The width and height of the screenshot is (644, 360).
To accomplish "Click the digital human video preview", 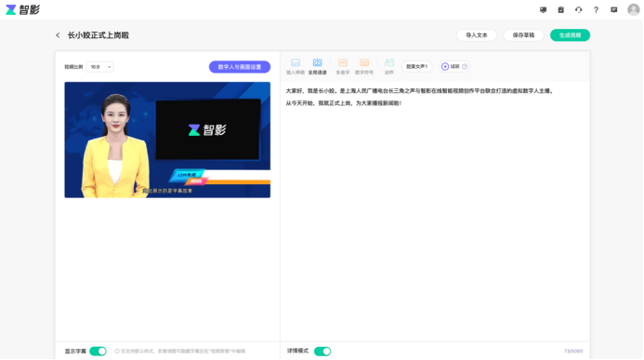I will pos(167,140).
